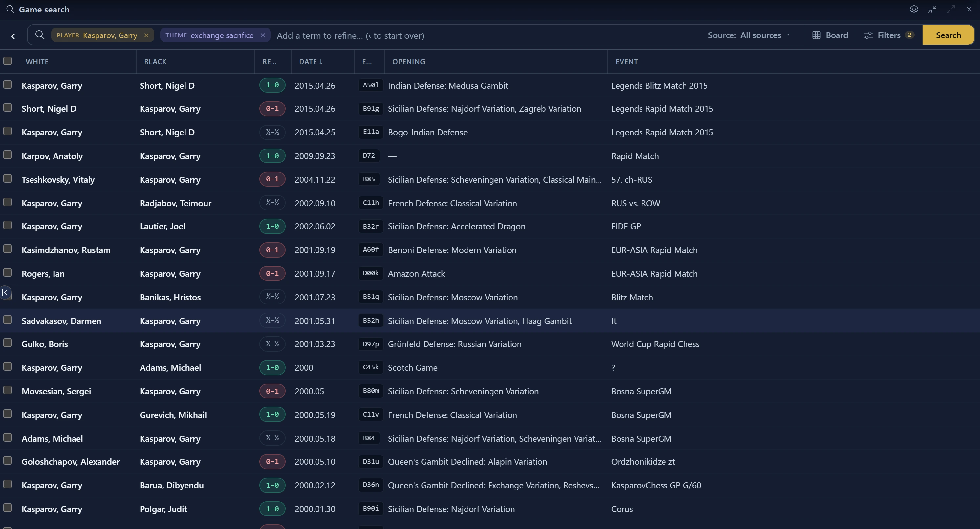Remove the exchange sacrifice theme chip
This screenshot has height=529, width=980.
point(263,35)
